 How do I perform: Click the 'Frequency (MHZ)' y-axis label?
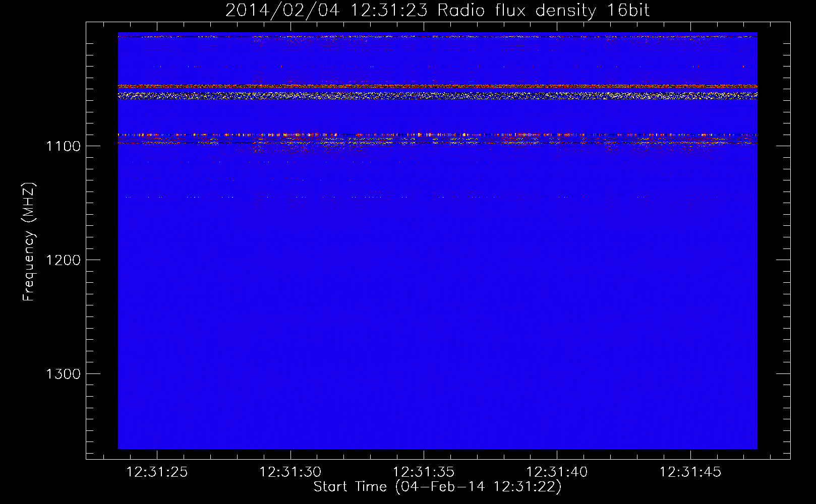coord(29,242)
